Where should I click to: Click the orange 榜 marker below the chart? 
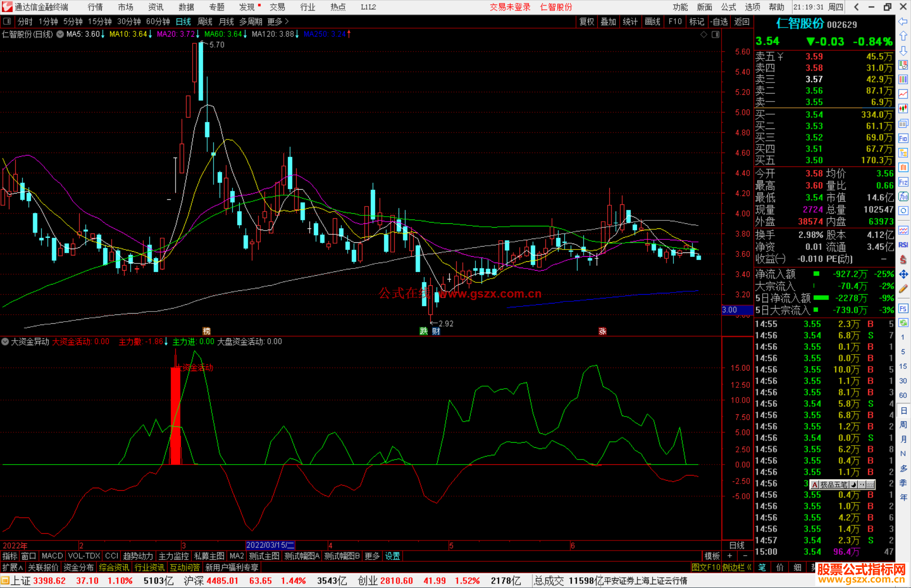(206, 331)
